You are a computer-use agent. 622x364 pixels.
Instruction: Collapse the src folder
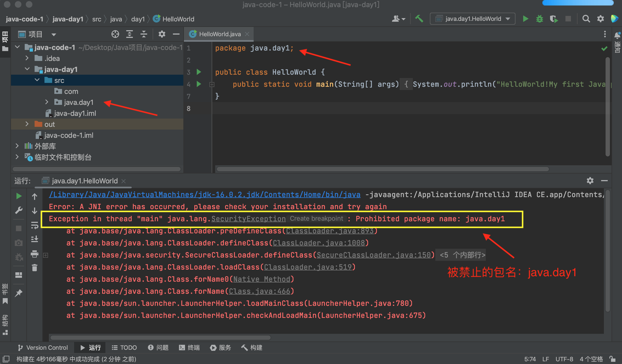tap(37, 80)
